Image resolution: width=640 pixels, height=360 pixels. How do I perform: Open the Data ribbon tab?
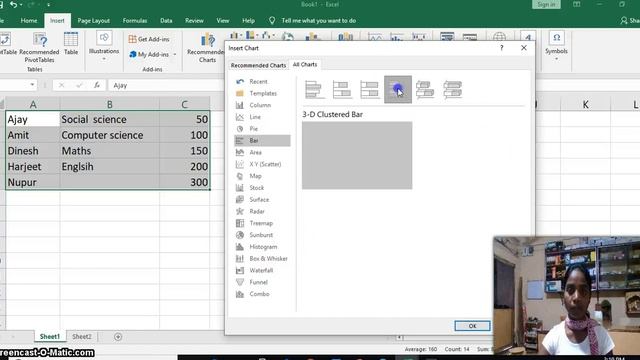pyautogui.click(x=166, y=20)
